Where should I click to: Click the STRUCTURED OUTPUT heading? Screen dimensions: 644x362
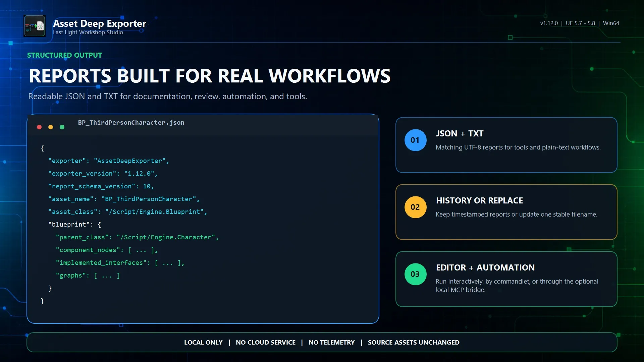64,55
